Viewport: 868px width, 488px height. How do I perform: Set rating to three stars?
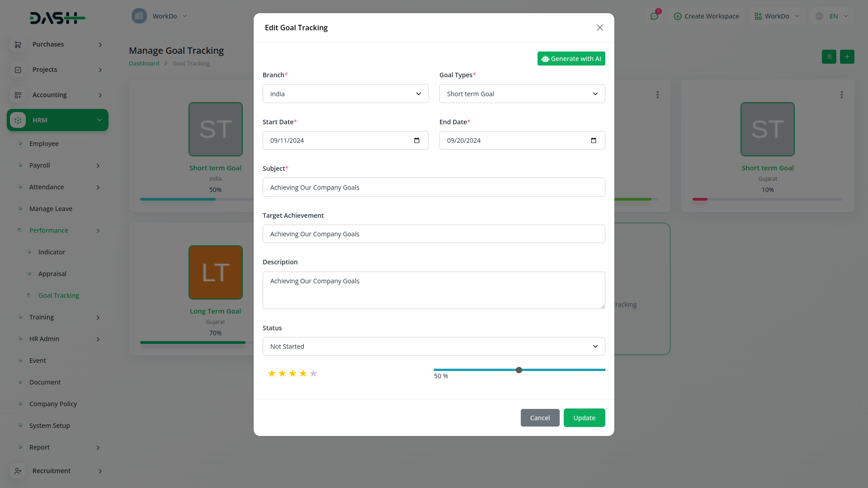click(x=292, y=373)
